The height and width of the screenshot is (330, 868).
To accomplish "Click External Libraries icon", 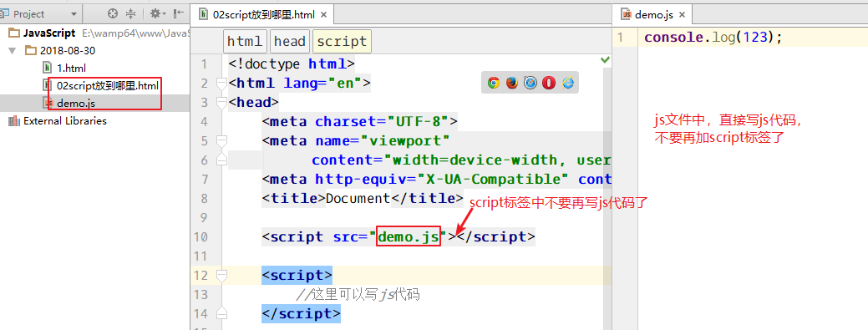I will point(14,120).
